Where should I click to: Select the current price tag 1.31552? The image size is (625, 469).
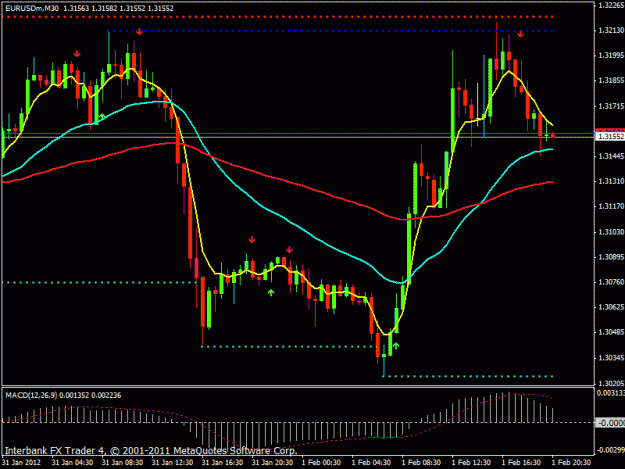coord(611,137)
